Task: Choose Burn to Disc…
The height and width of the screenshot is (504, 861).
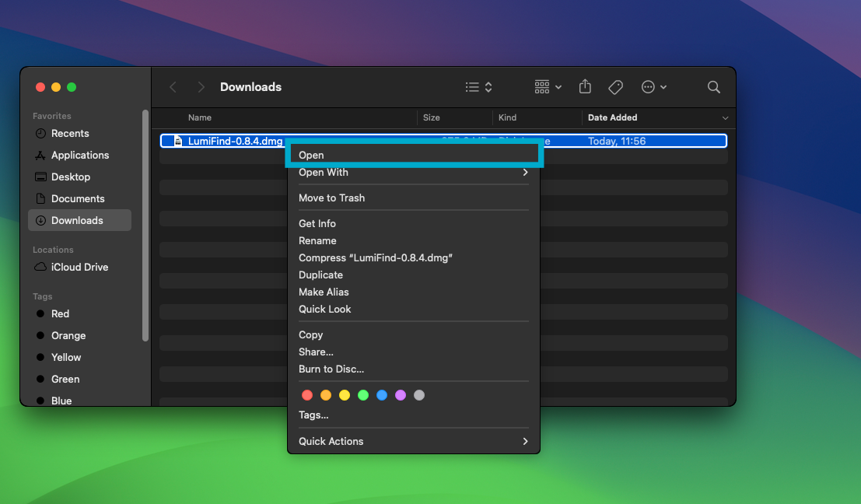Action: [414, 369]
